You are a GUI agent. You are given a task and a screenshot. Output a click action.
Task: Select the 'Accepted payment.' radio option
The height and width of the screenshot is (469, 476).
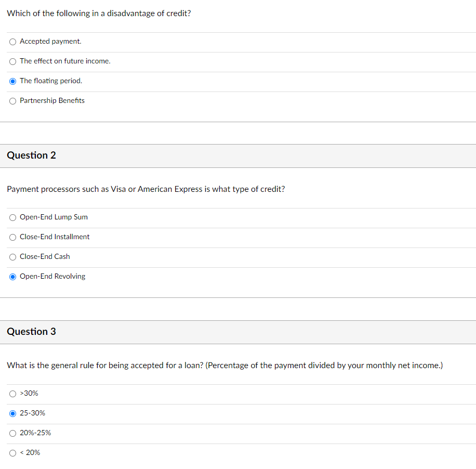click(13, 42)
